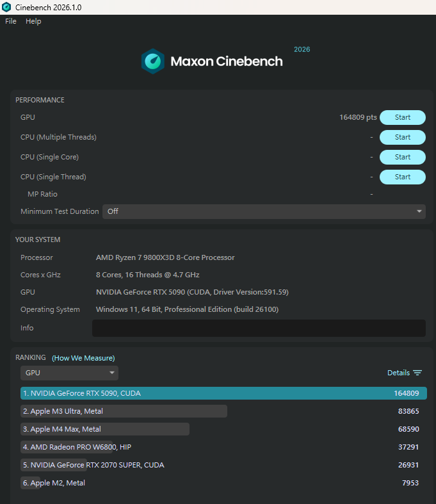This screenshot has width=436, height=504.
Task: Click the Details link in Ranking
Action: click(x=398, y=373)
